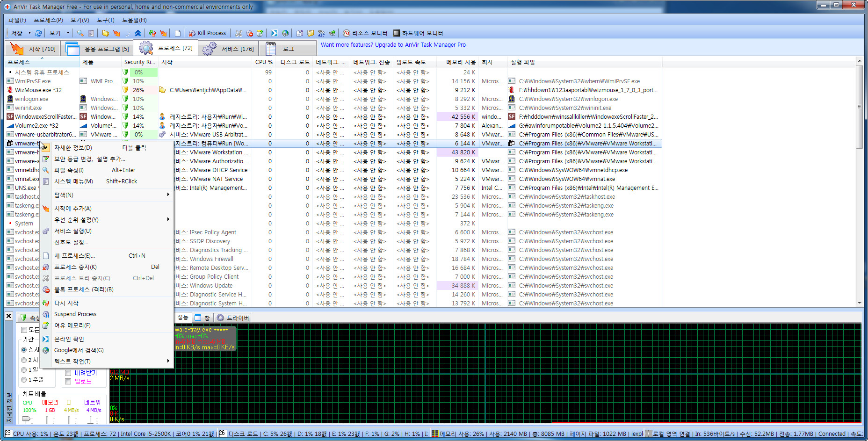Image resolution: width=868 pixels, height=441 pixels.
Task: Click the SF icon of WindowexeScrollFaster
Action: coord(10,117)
